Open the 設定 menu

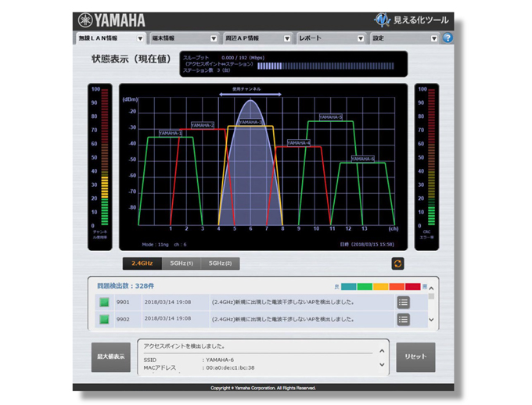click(x=404, y=38)
